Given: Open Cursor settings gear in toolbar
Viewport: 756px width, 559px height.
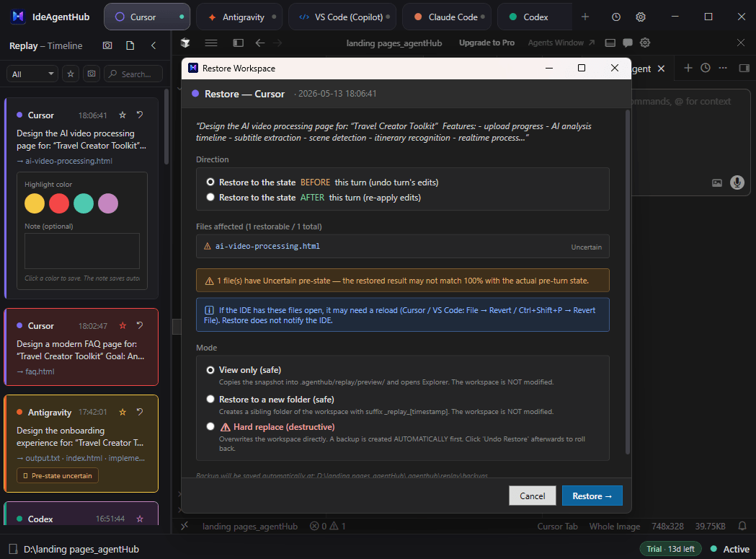Looking at the screenshot, I should tap(644, 43).
